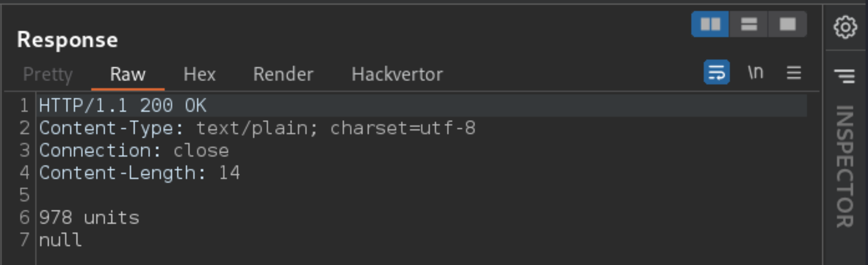Open the vertical INSPECTOR side label
This screenshot has height=265, width=868.
845,166
